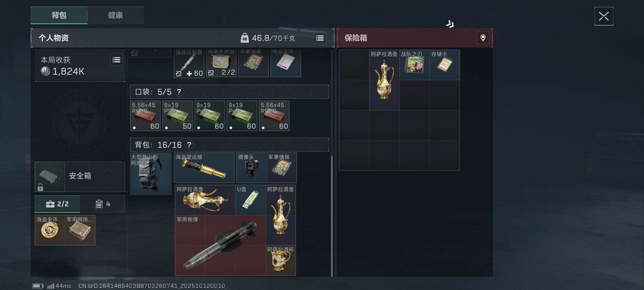Click the 存储卡 item in the 保险箱
The width and height of the screenshot is (644, 290).
click(445, 64)
